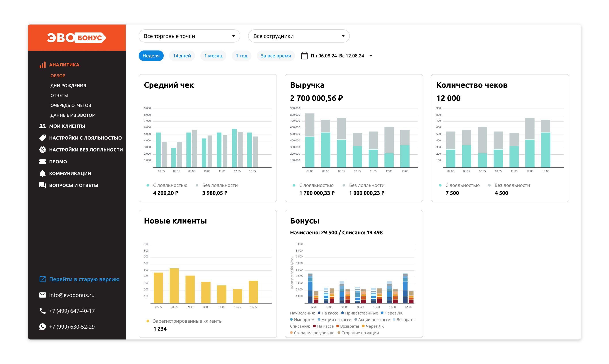Click the ЭВО Бонус logo
The height and width of the screenshot is (364, 609).
pyautogui.click(x=77, y=38)
